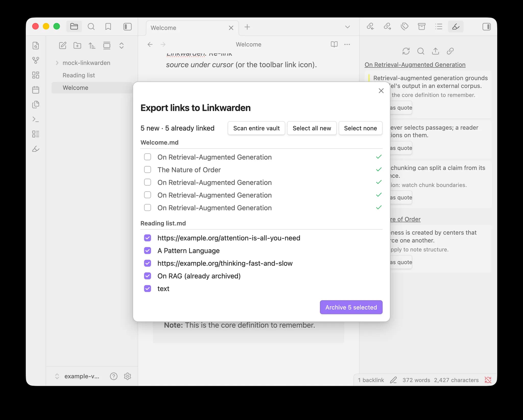Click the highlighter icon in right panel tabs
This screenshot has width=523, height=420.
coord(456,27)
